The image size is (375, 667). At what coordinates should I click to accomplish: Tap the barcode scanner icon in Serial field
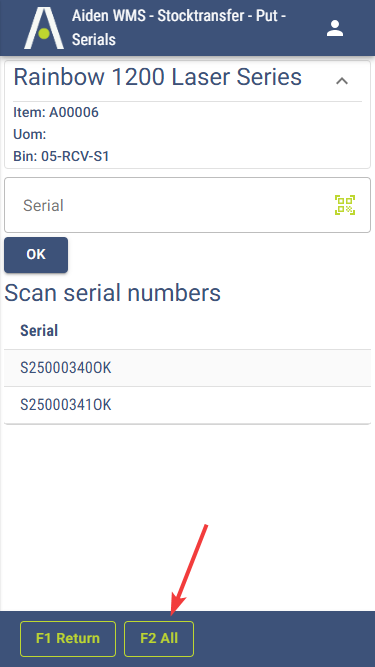click(345, 205)
